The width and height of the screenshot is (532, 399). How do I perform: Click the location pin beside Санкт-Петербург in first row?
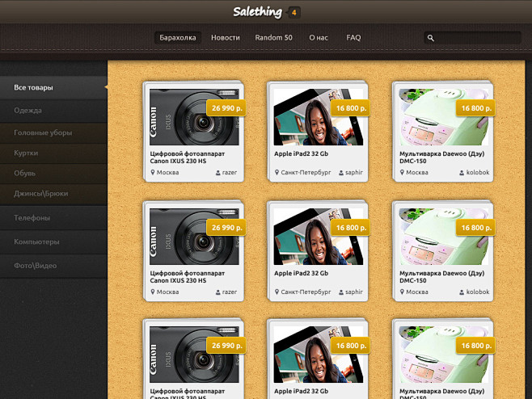click(x=277, y=172)
